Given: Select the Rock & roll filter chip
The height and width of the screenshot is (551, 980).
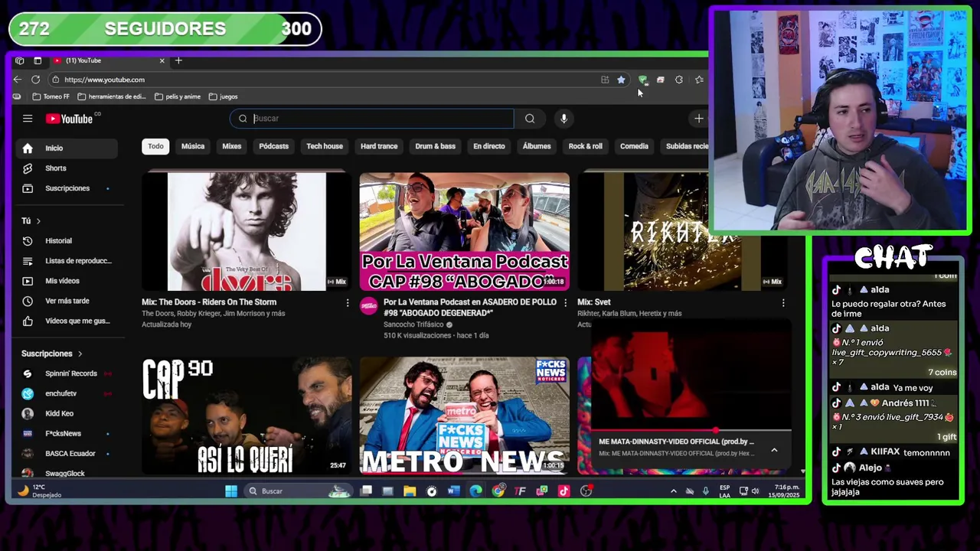Looking at the screenshot, I should (586, 146).
